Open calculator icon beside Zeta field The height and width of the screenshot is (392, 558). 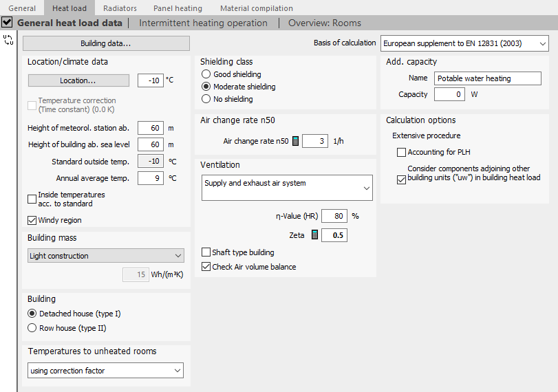(314, 235)
